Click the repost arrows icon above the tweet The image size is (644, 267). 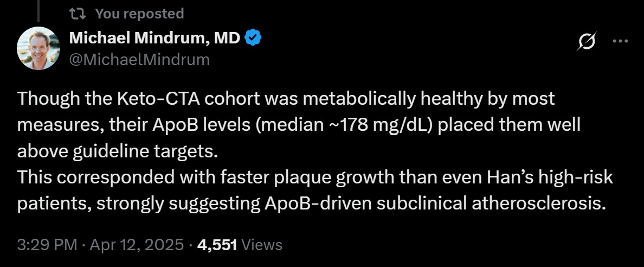(x=77, y=14)
